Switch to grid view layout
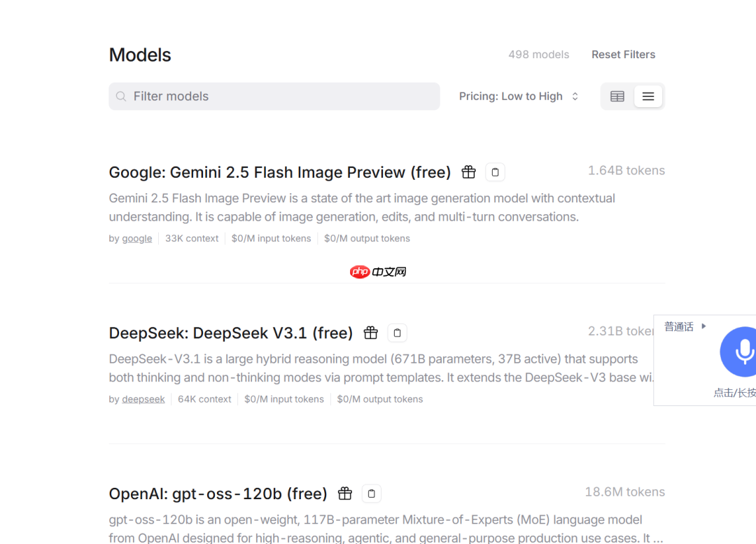756x544 pixels. 617,96
